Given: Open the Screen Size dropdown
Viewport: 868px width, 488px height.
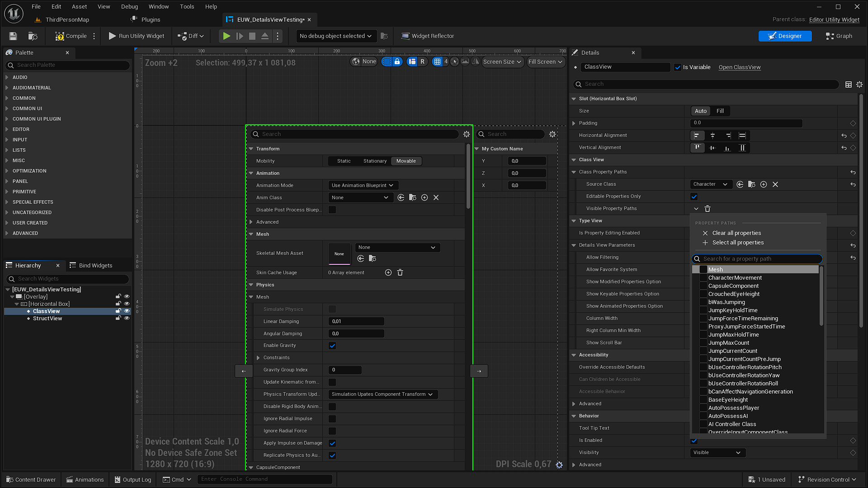Looking at the screenshot, I should 502,62.
